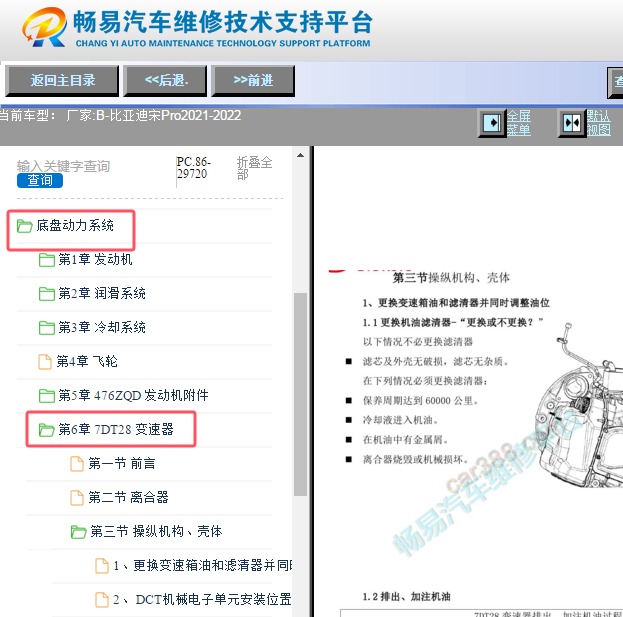The image size is (623, 617).
Task: Click document line 冷却液进入机油
Action: [x=400, y=420]
